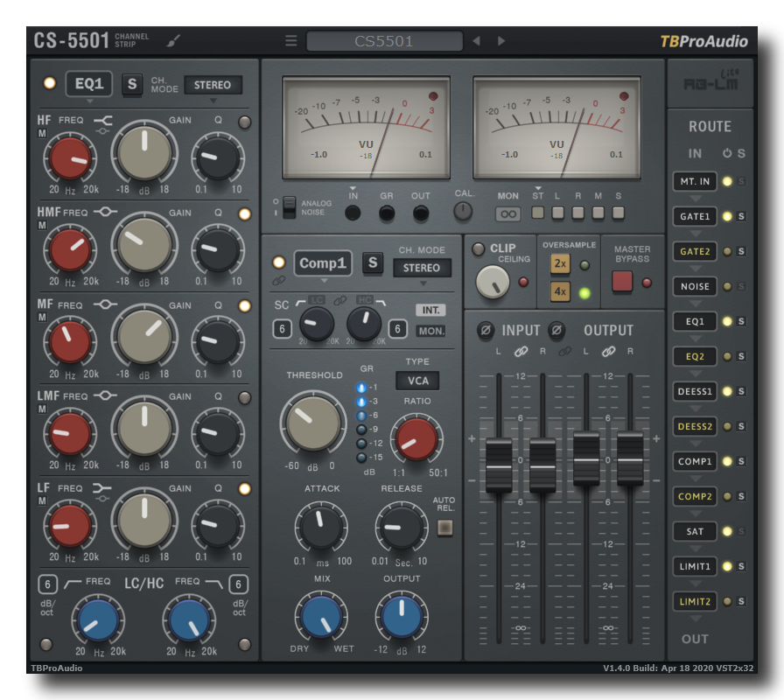784x700 pixels.
Task: Click the HF band M button
Action: coord(43,134)
